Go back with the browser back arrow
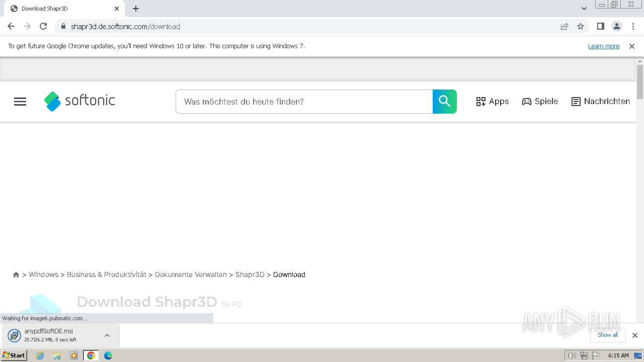The height and width of the screenshot is (362, 644). (11, 26)
